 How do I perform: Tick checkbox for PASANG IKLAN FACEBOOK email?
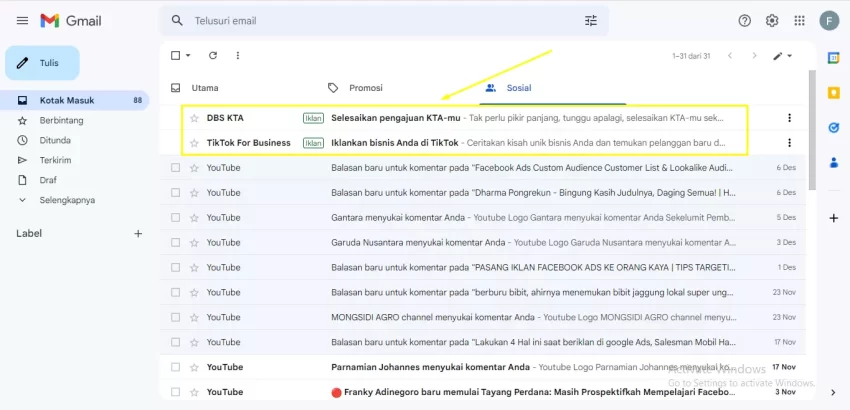click(175, 267)
